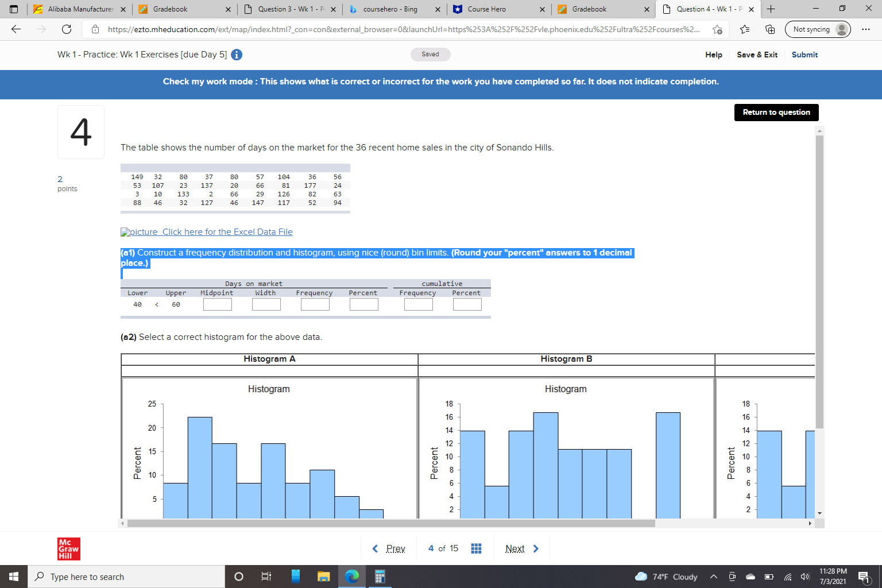This screenshot has width=882, height=588.
Task: Close the Alibaba Manufacturer tab
Action: (x=123, y=9)
